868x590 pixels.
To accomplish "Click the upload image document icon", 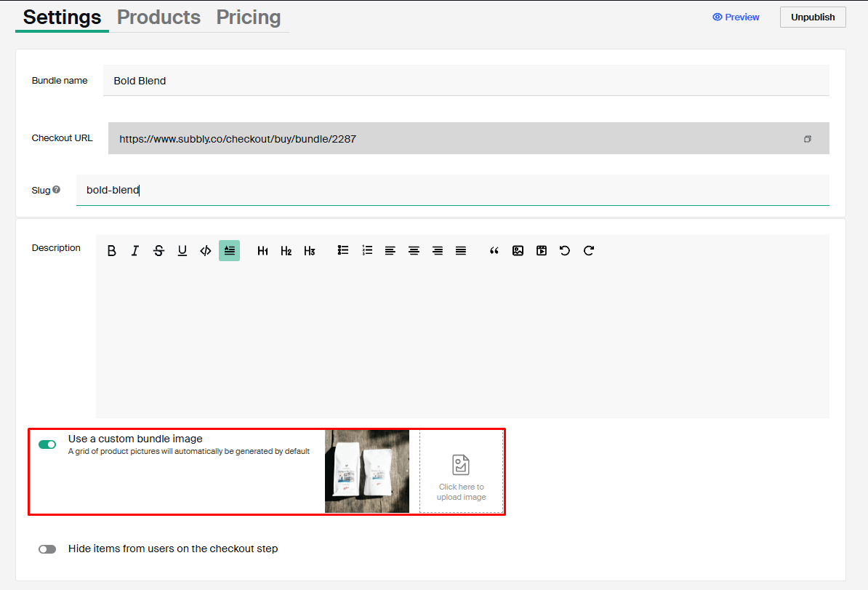I will [x=461, y=465].
